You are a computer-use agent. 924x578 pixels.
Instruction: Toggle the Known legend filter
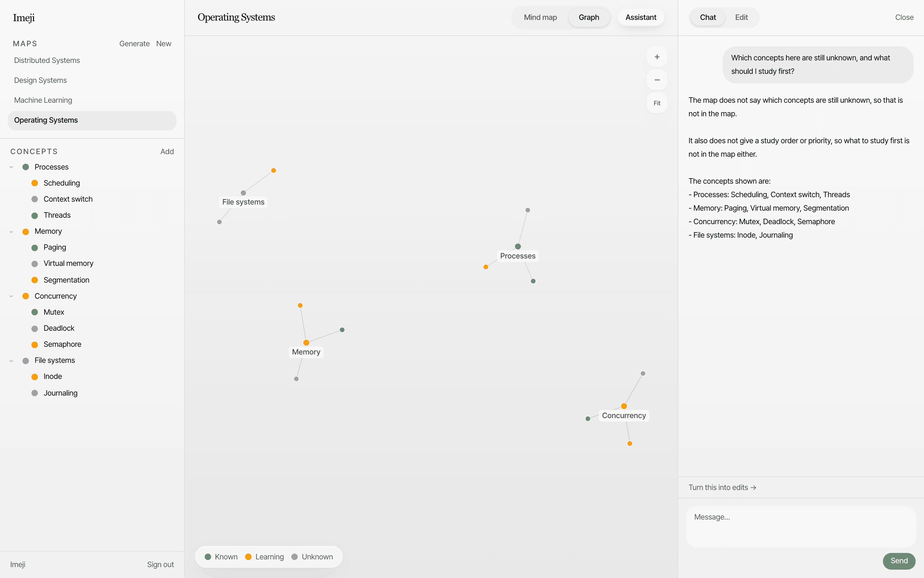coord(221,557)
